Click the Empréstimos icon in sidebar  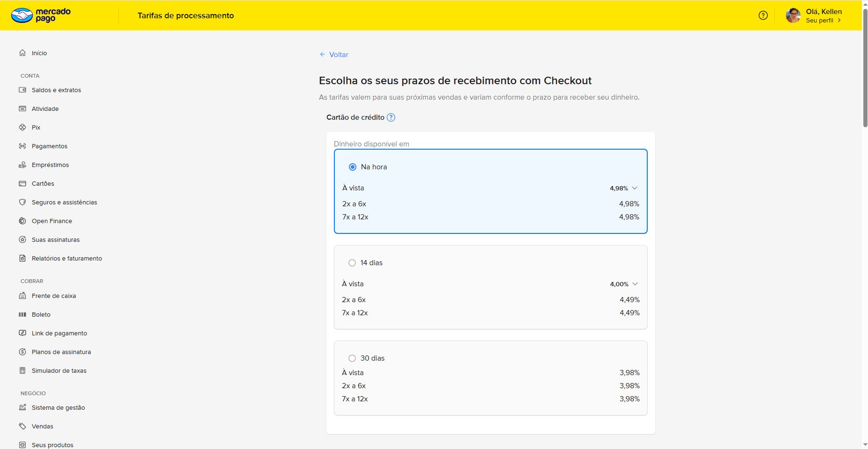point(22,165)
